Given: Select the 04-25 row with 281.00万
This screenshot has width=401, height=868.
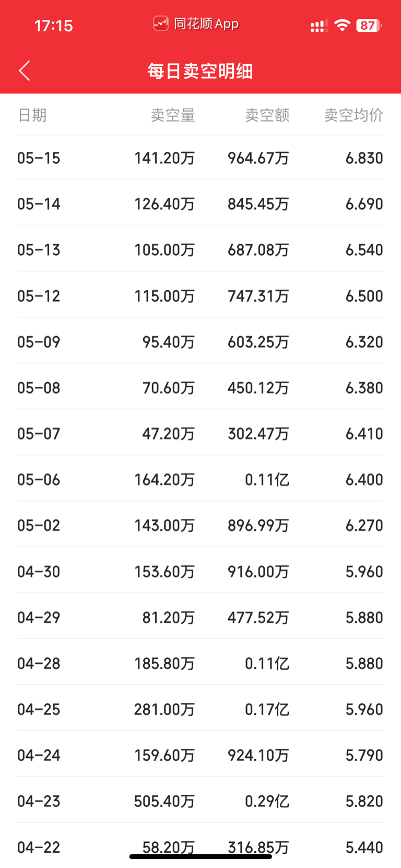Looking at the screenshot, I should pyautogui.click(x=200, y=709).
